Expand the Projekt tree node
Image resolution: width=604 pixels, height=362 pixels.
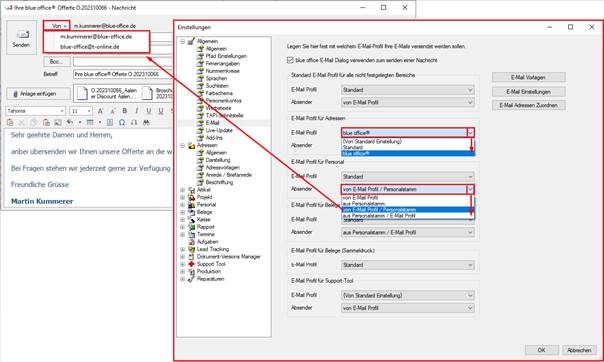pyautogui.click(x=183, y=197)
